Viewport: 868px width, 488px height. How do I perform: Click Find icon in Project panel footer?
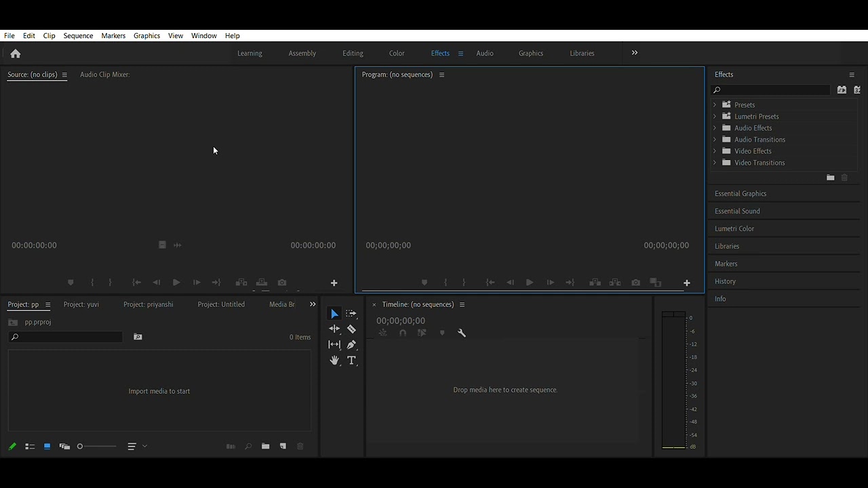tap(248, 446)
